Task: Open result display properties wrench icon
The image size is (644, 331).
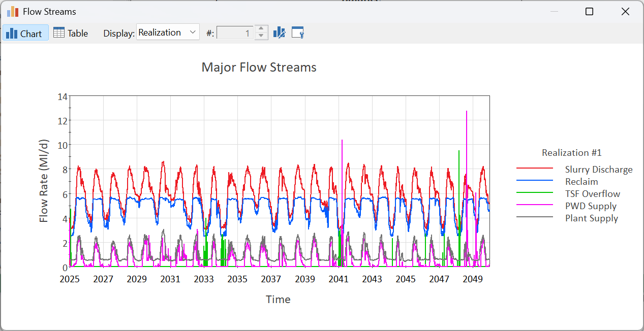Action: pos(298,33)
